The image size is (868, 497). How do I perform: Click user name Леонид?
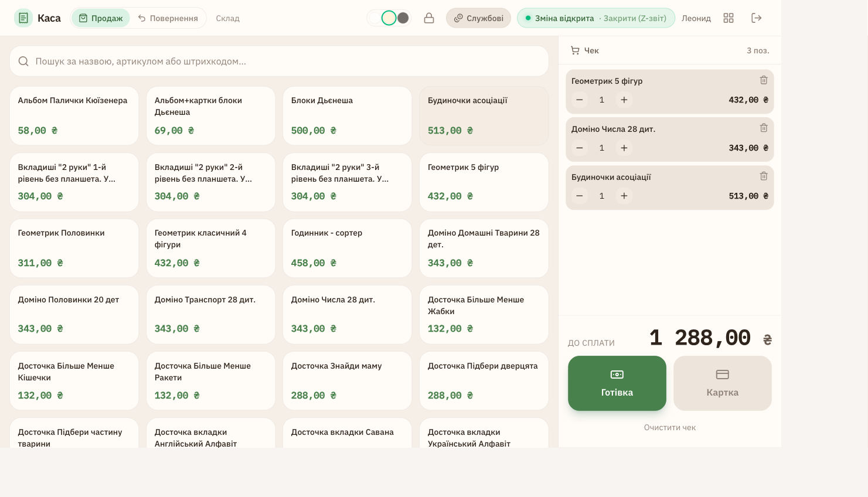696,18
